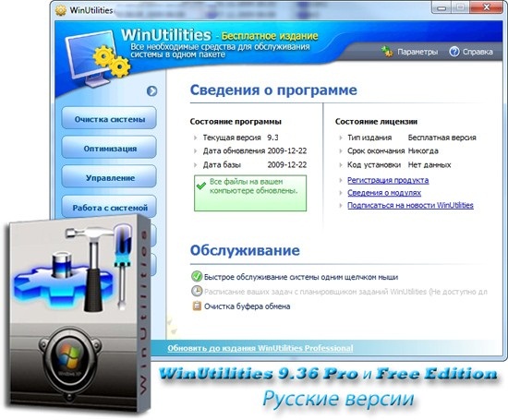This screenshot has height=420, width=508.
Task: Click arrow bullet beside Дата обновления
Action: tap(196, 150)
